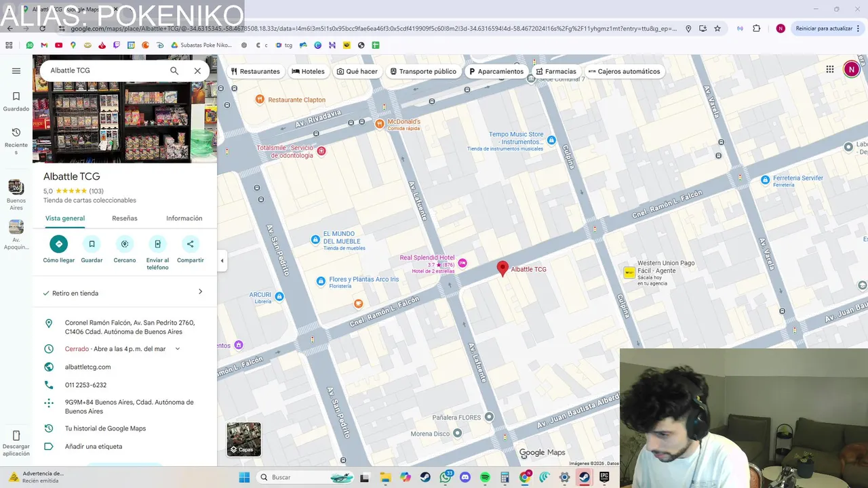Viewport: 868px width, 488px height.
Task: Click the Western Union Pago Fácil marker
Action: point(629,272)
